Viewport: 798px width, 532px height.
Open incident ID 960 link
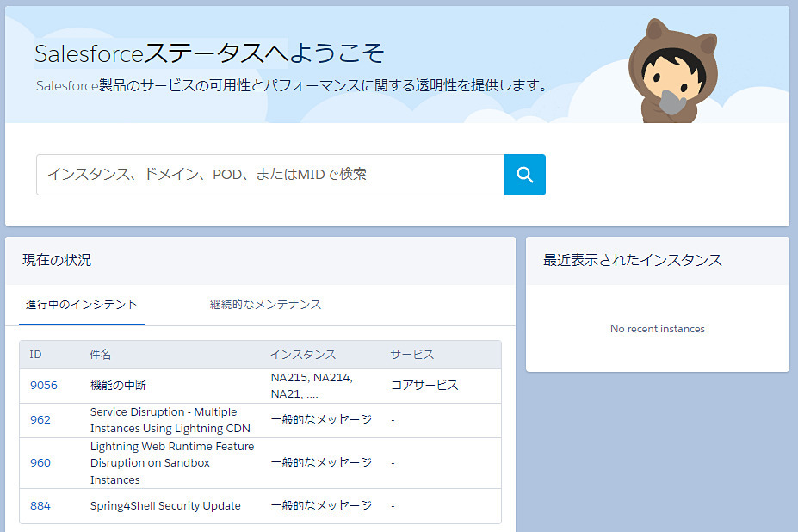40,463
